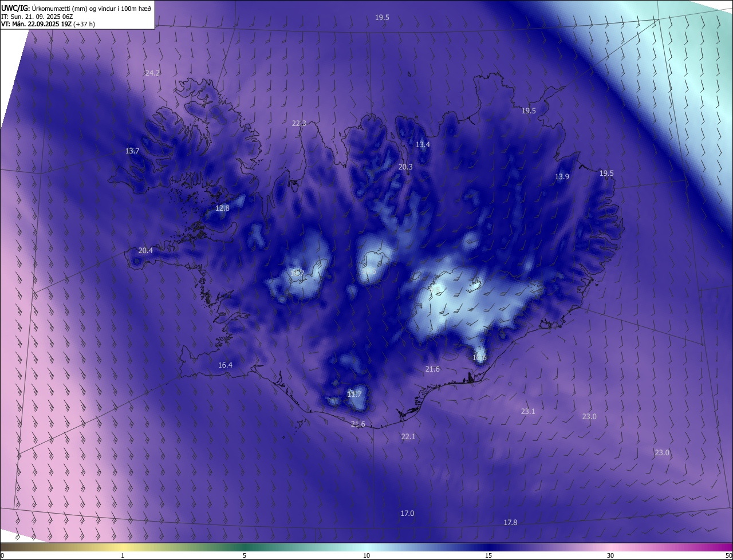Select the 13.7 label over the Westfjords
Screen dimensions: 733x560
[x=132, y=151]
